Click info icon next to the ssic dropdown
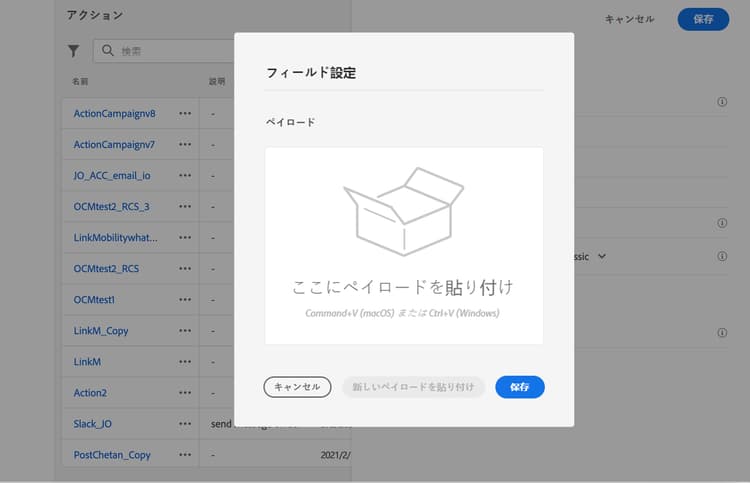Viewport: 750px width, 483px height. point(722,256)
